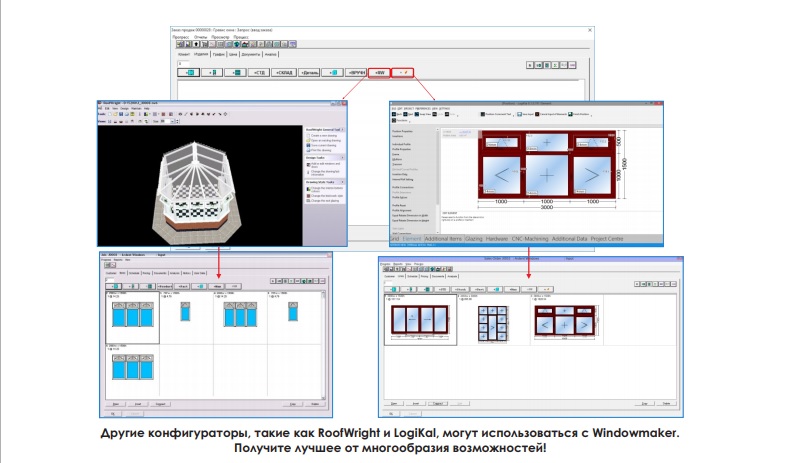Open the Additional Data tab in LogiKal
Image resolution: width=794 pixels, height=463 pixels.
pyautogui.click(x=570, y=239)
